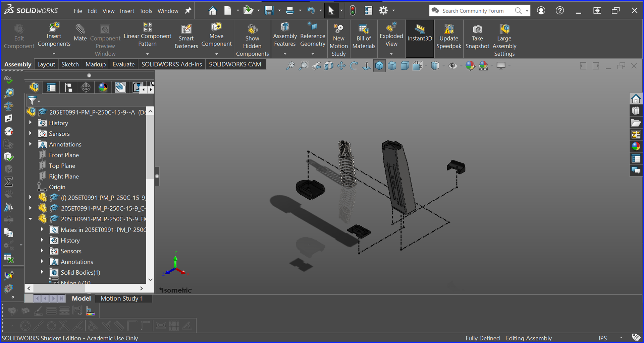Click the Exploded View tool
This screenshot has height=343, width=644.
pyautogui.click(x=391, y=35)
